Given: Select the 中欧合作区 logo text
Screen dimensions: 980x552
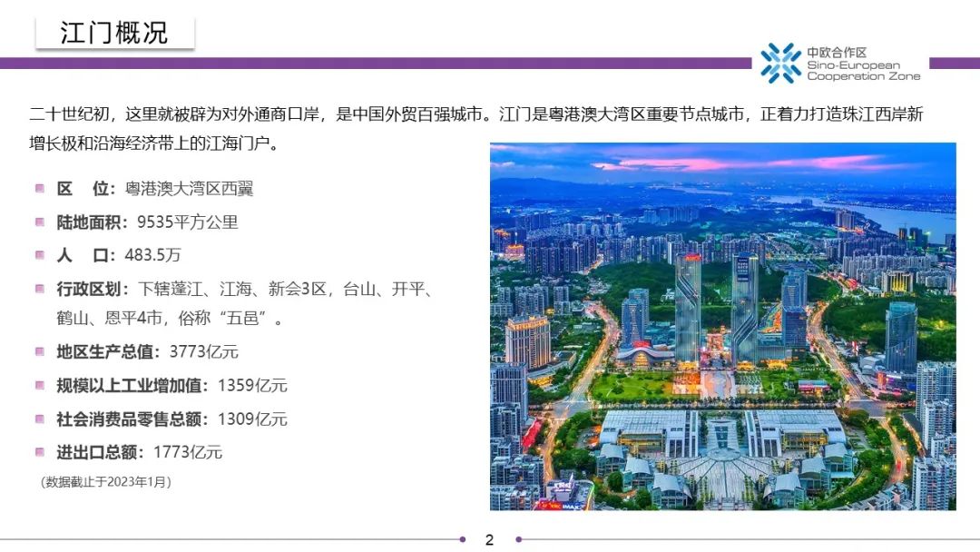Looking at the screenshot, I should 837,53.
